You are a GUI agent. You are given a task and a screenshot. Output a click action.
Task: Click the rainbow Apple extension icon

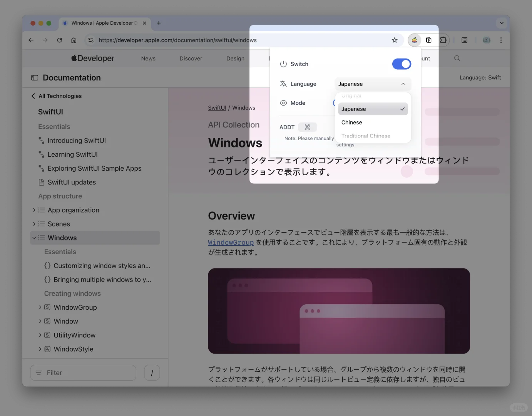pos(414,40)
